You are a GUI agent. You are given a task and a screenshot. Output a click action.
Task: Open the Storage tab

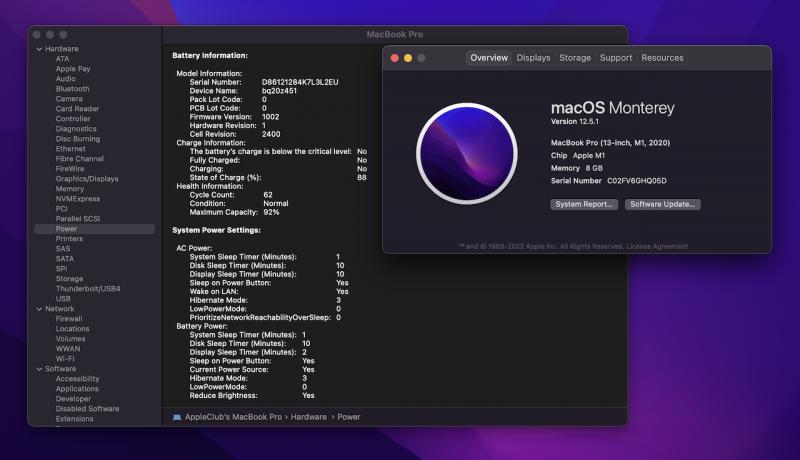pyautogui.click(x=575, y=58)
